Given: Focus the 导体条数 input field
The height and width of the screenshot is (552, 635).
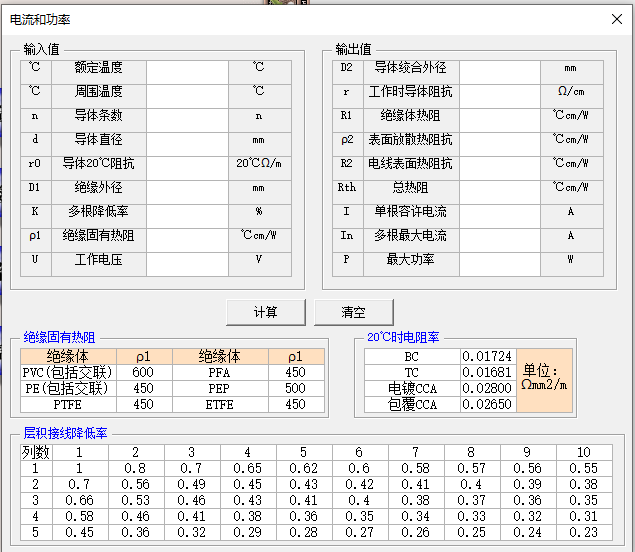Looking at the screenshot, I should [x=187, y=117].
